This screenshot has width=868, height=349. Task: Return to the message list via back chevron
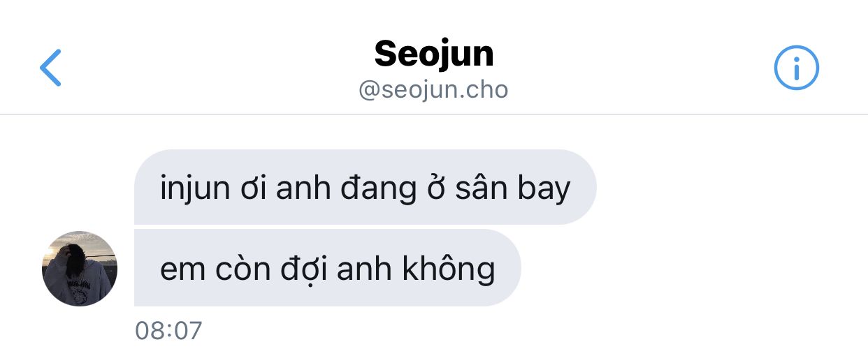tap(50, 68)
